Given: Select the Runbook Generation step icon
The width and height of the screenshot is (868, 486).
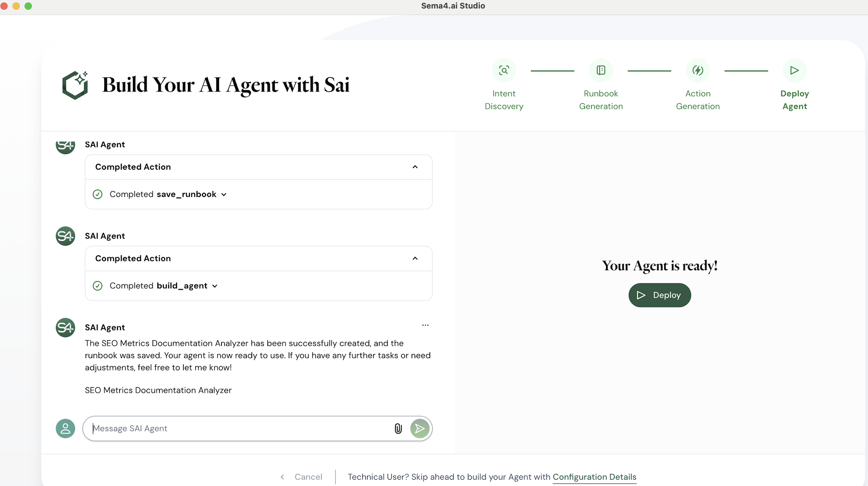Looking at the screenshot, I should click(x=601, y=70).
